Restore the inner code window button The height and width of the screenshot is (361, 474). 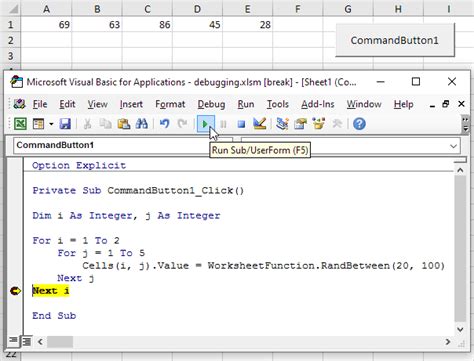coord(446,104)
